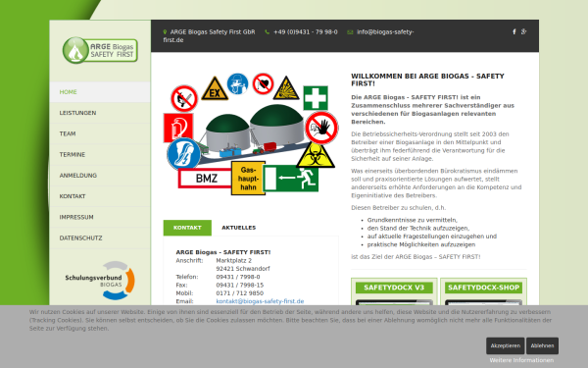Open the TERMINE menu item
Image resolution: width=588 pixels, height=368 pixels.
pos(100,155)
